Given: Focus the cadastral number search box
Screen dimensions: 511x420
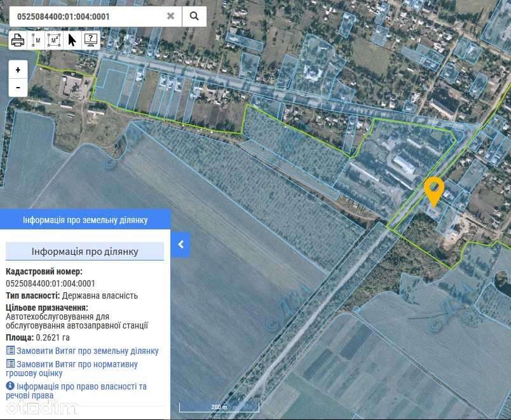Looking at the screenshot, I should click(x=88, y=17).
